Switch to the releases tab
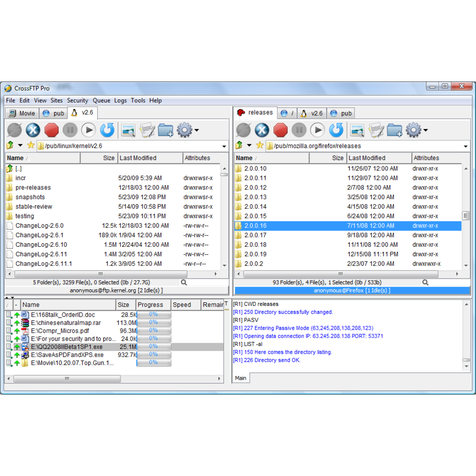The height and width of the screenshot is (476, 476). point(255,113)
